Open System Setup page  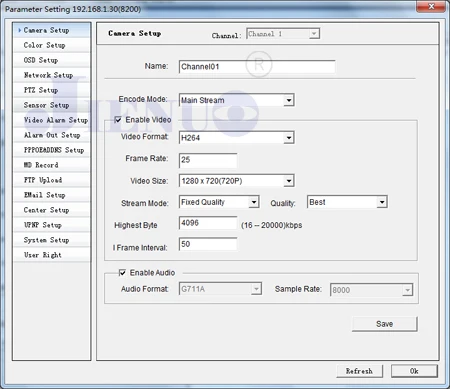point(52,240)
